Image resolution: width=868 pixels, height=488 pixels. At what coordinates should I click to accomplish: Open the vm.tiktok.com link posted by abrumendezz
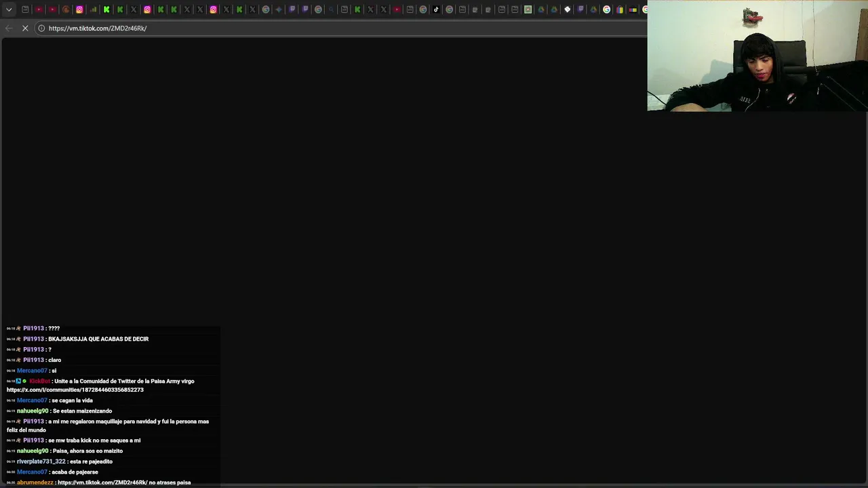pos(102,483)
